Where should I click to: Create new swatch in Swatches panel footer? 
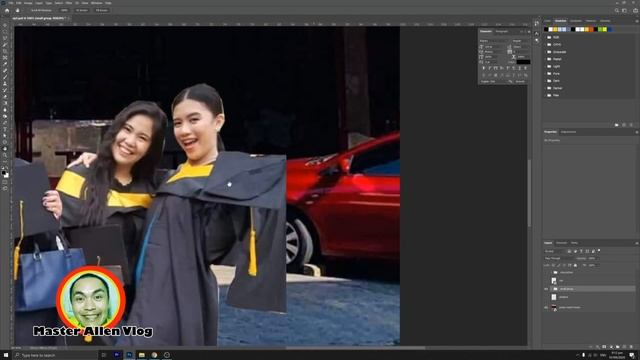624,125
